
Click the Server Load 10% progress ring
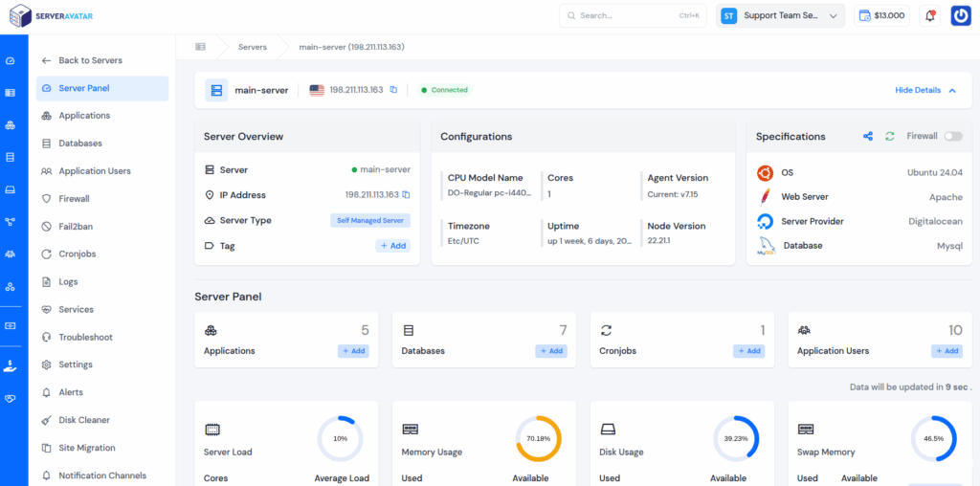pyautogui.click(x=340, y=438)
